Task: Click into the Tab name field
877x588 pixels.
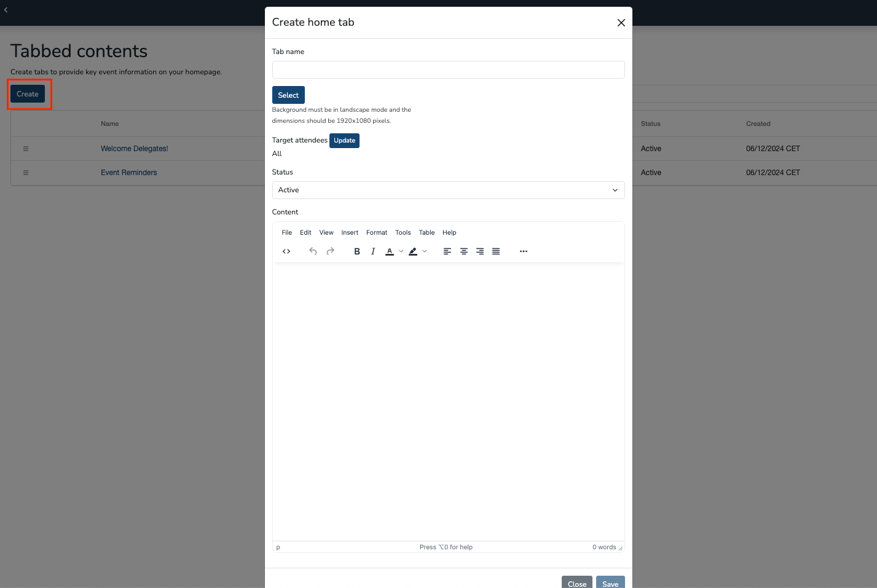Action: click(x=448, y=69)
